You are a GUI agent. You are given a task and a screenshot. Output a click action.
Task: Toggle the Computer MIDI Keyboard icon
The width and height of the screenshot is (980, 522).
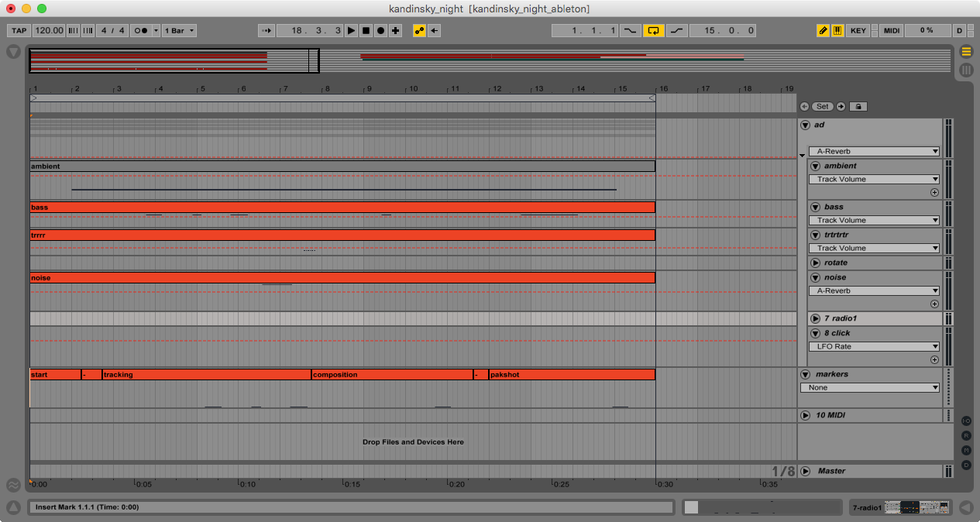pyautogui.click(x=837, y=30)
